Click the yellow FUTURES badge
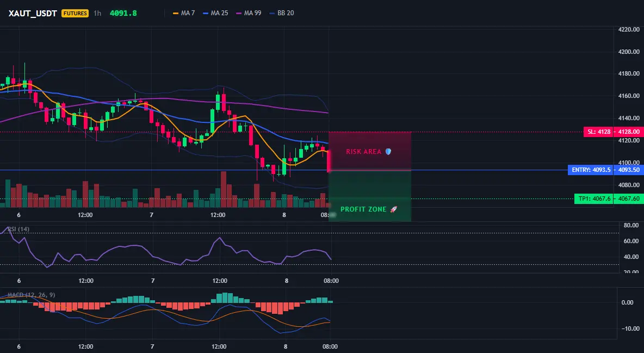644x353 pixels. point(75,13)
